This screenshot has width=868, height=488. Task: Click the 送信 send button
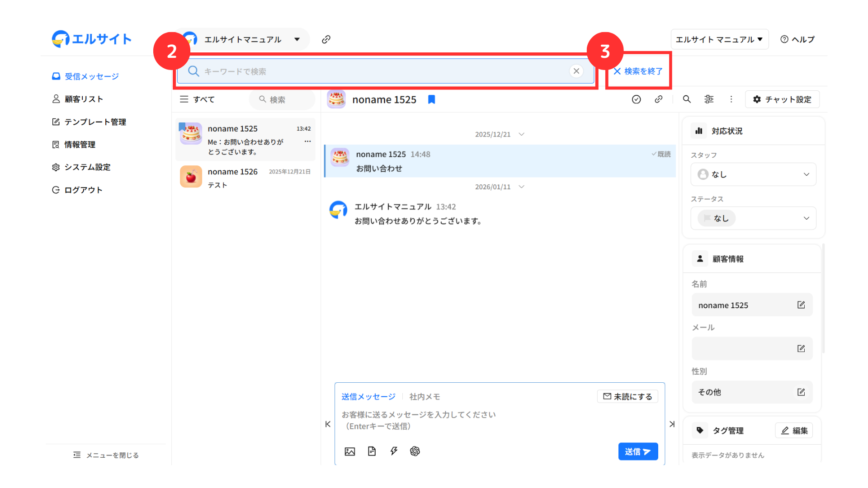point(637,451)
